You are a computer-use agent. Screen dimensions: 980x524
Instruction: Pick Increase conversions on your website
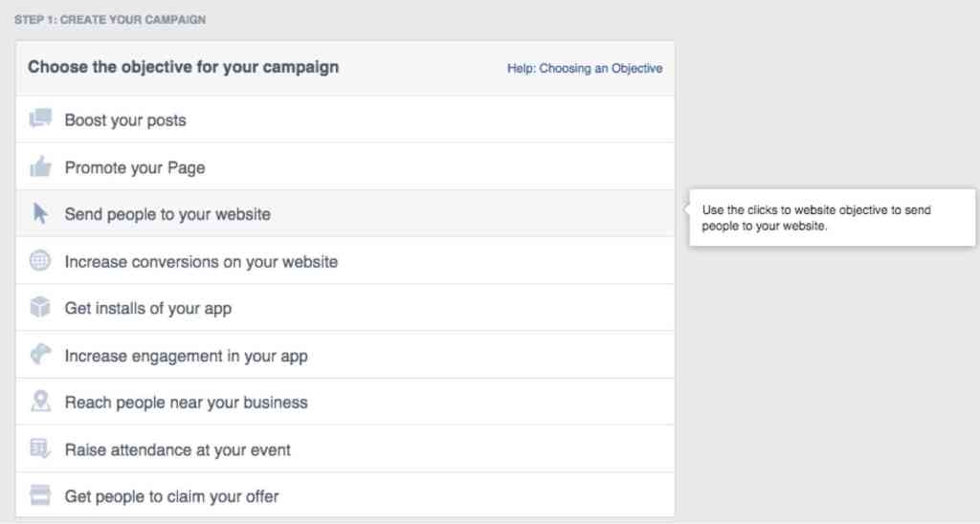tap(201, 262)
